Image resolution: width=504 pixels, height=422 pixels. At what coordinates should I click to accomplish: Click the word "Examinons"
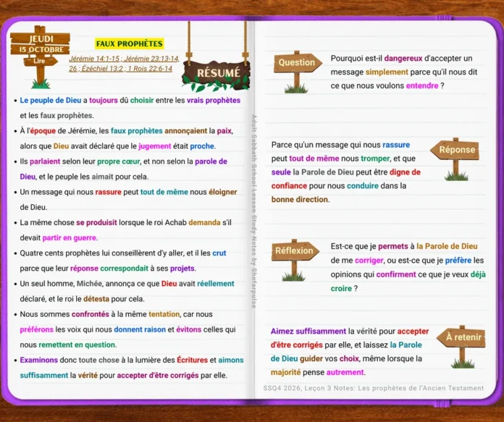pyautogui.click(x=39, y=360)
